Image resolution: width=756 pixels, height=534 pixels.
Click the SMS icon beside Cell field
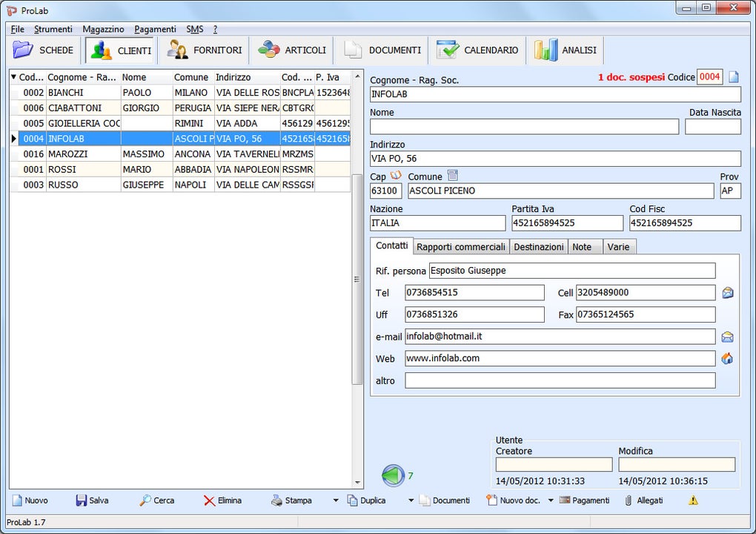[x=728, y=293]
